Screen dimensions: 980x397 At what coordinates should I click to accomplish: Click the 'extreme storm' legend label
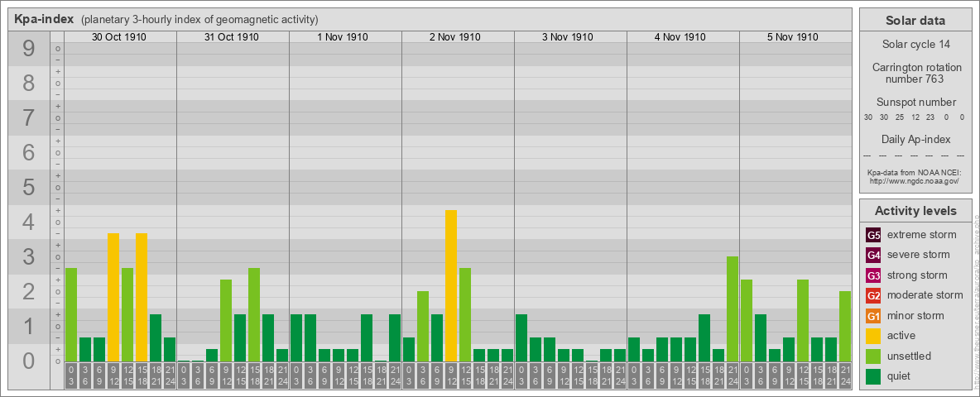(x=922, y=235)
